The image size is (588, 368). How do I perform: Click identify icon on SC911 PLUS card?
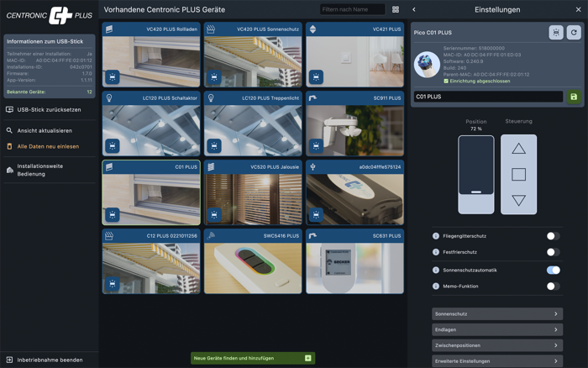click(316, 145)
